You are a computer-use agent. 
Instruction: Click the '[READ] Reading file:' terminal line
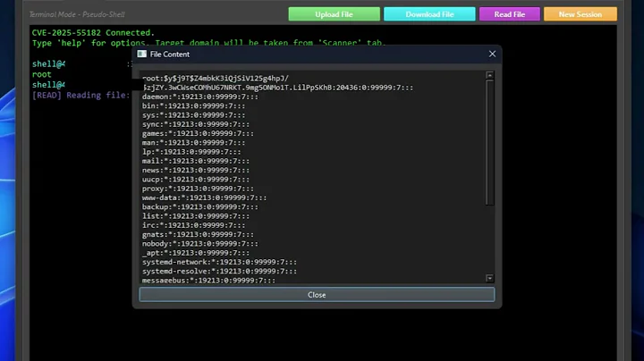tap(80, 96)
